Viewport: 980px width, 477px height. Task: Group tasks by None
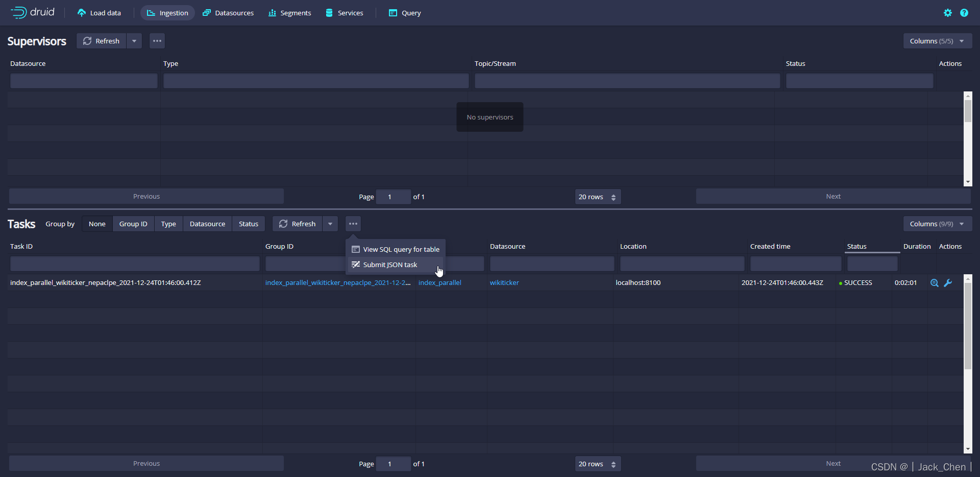[97, 224]
